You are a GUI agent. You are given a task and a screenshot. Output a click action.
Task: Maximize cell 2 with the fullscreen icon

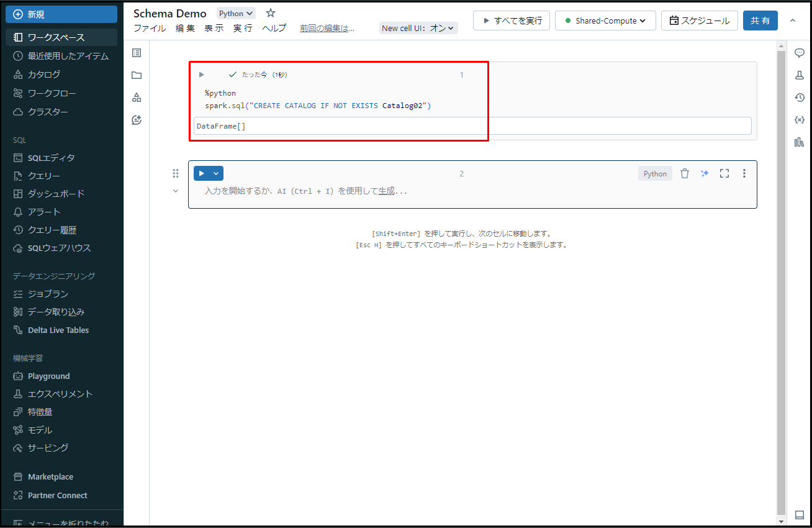point(724,174)
